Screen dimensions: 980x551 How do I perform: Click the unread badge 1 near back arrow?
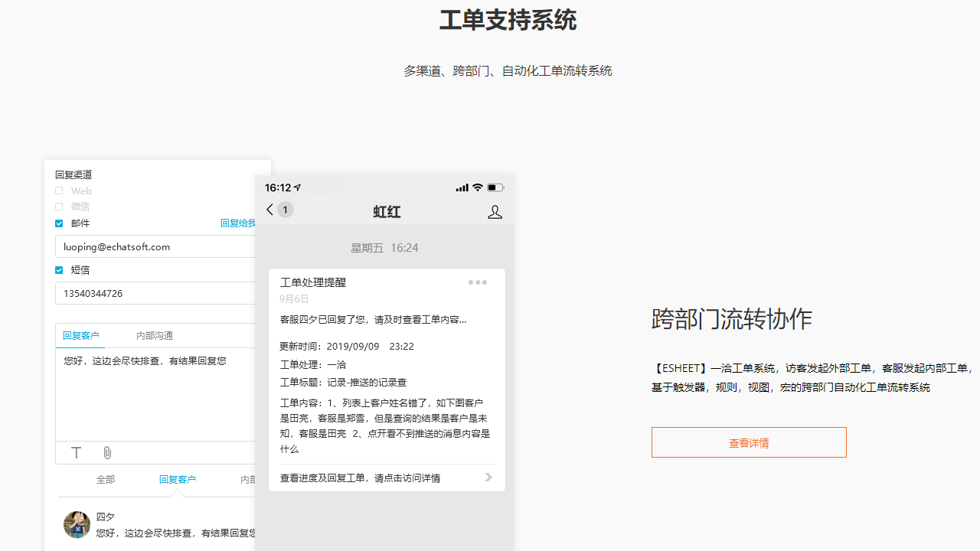pyautogui.click(x=285, y=209)
